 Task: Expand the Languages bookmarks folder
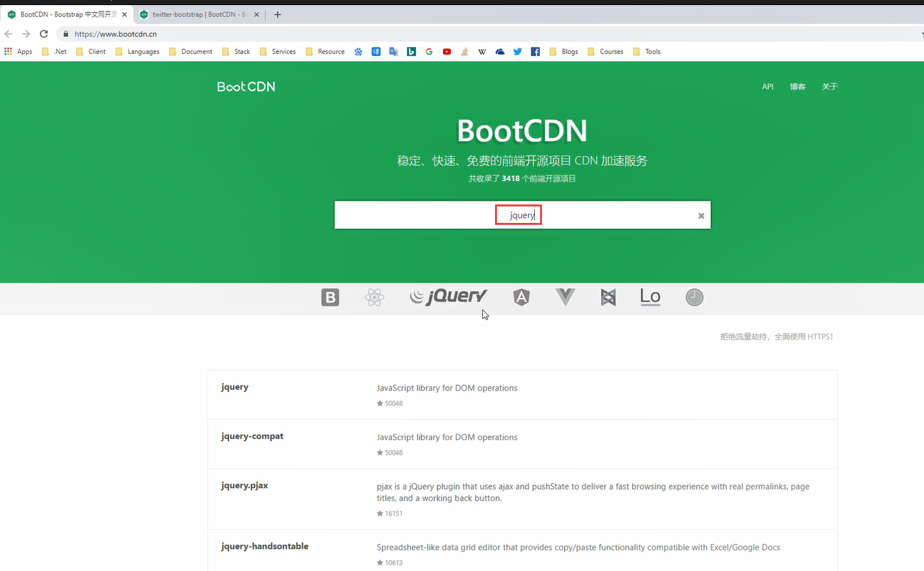[x=137, y=51]
